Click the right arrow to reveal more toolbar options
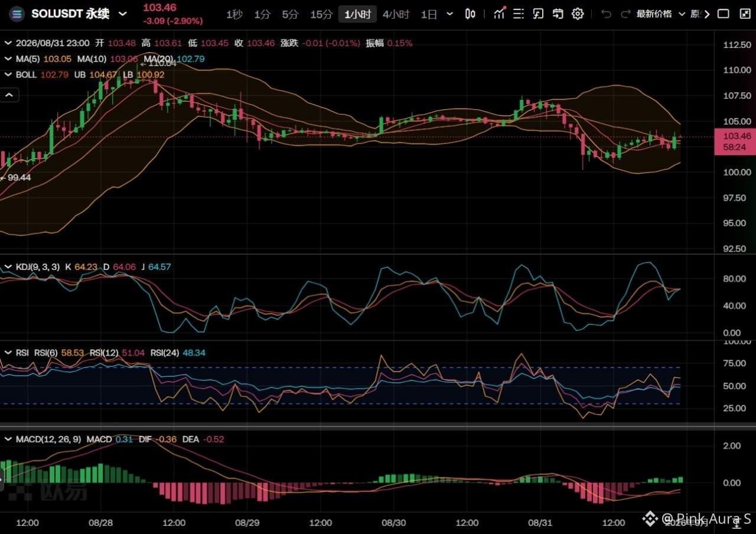756x534 pixels. [x=707, y=14]
